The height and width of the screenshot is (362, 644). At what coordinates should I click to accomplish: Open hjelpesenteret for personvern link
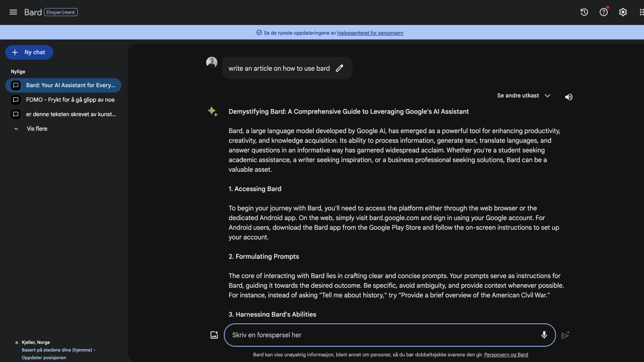pos(370,33)
